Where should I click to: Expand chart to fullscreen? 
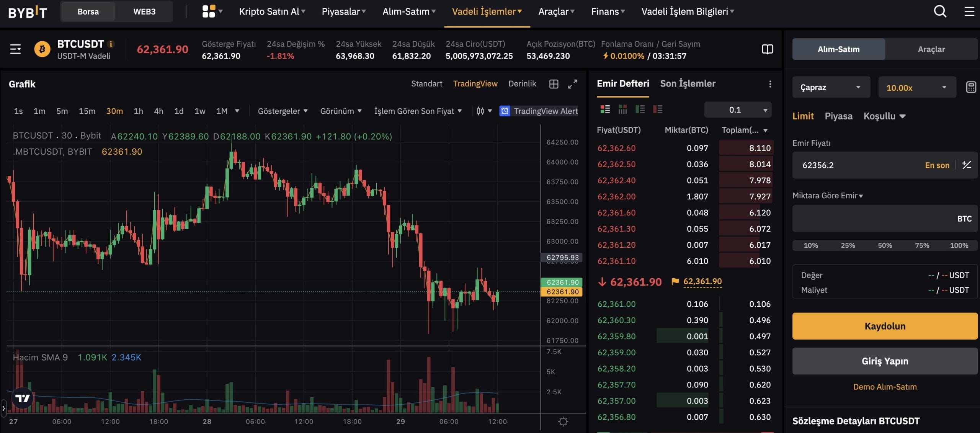(572, 84)
